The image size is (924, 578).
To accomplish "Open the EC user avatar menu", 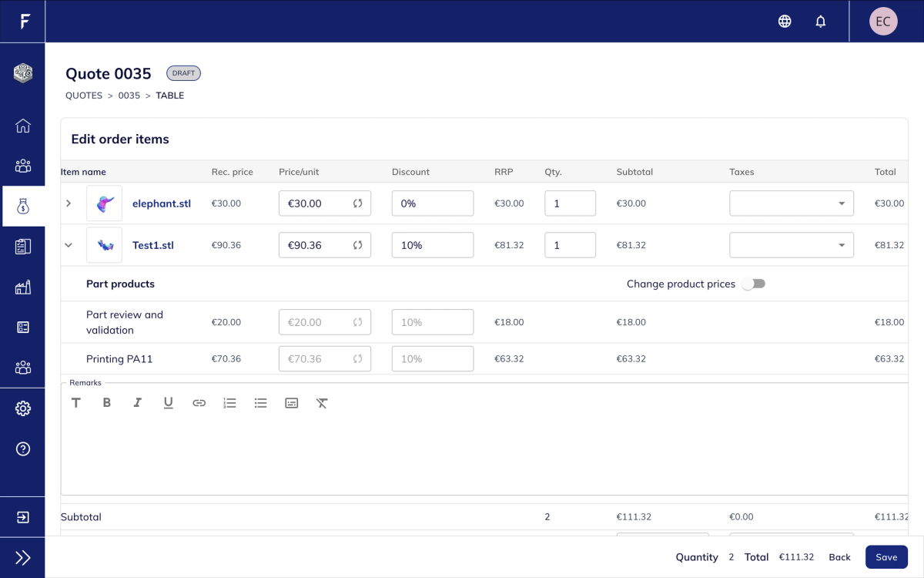I will point(883,22).
